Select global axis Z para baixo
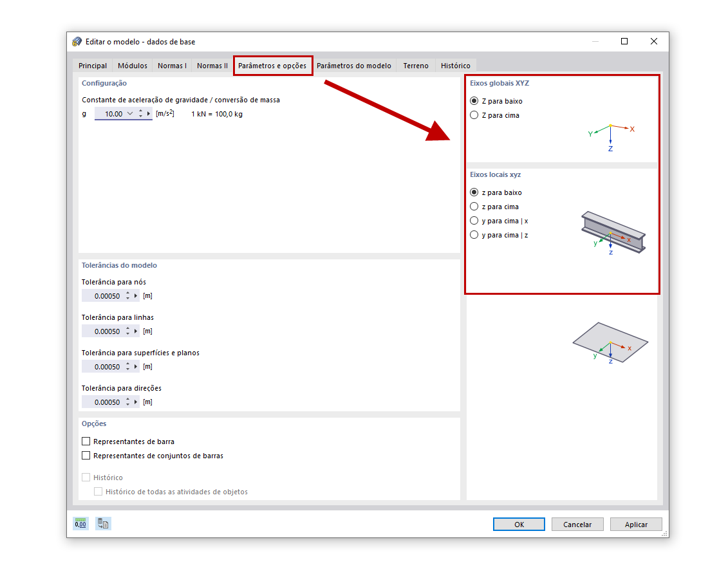 click(x=474, y=101)
